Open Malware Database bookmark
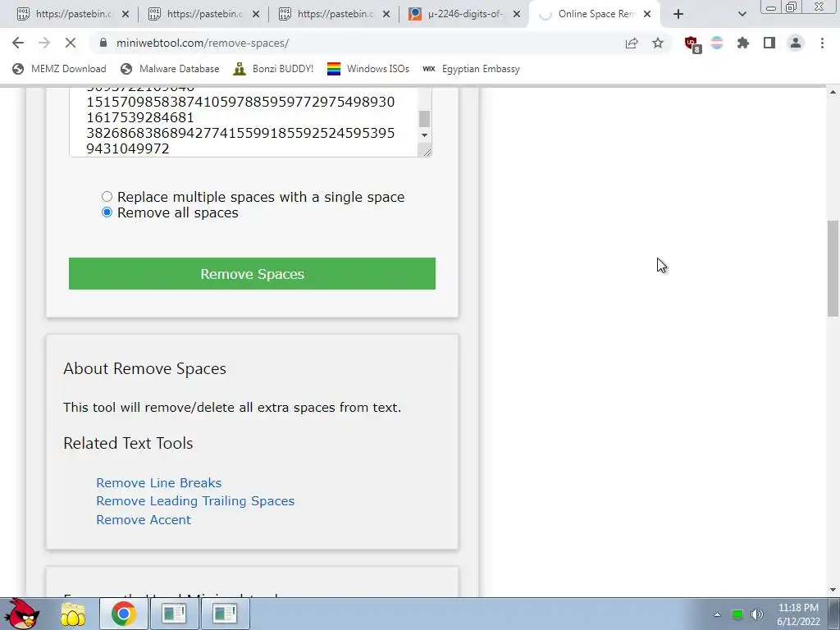 [x=171, y=69]
